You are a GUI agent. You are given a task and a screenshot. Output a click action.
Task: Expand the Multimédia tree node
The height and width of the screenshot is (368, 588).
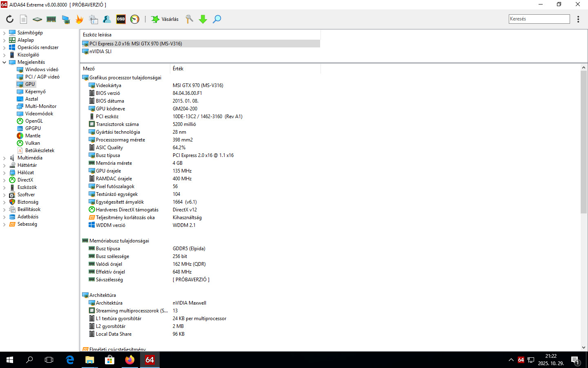pos(4,158)
